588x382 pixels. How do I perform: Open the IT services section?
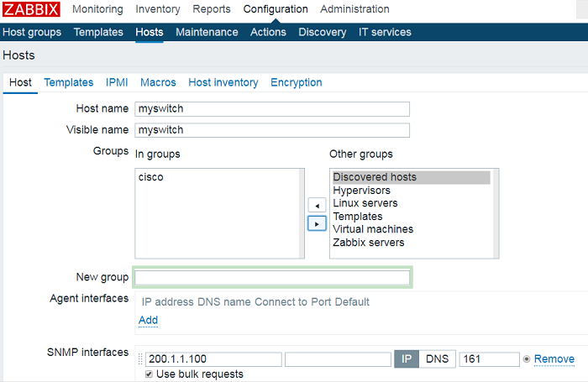pyautogui.click(x=385, y=32)
